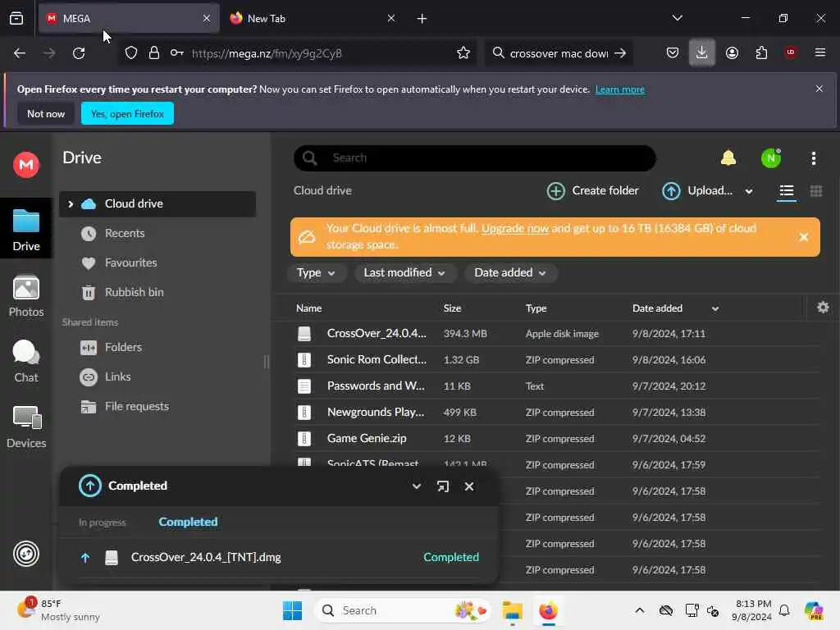840x630 pixels.
Task: Click the MEGA search field
Action: [475, 158]
